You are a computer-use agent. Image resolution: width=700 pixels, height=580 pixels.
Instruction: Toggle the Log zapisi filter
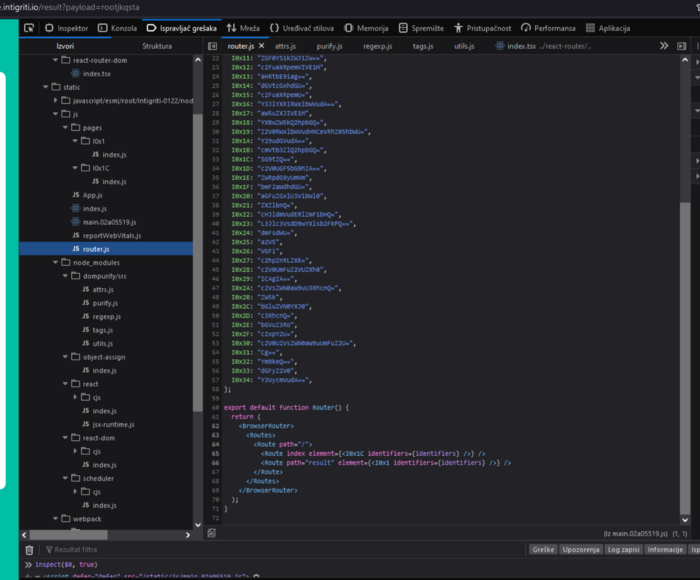pyautogui.click(x=624, y=549)
